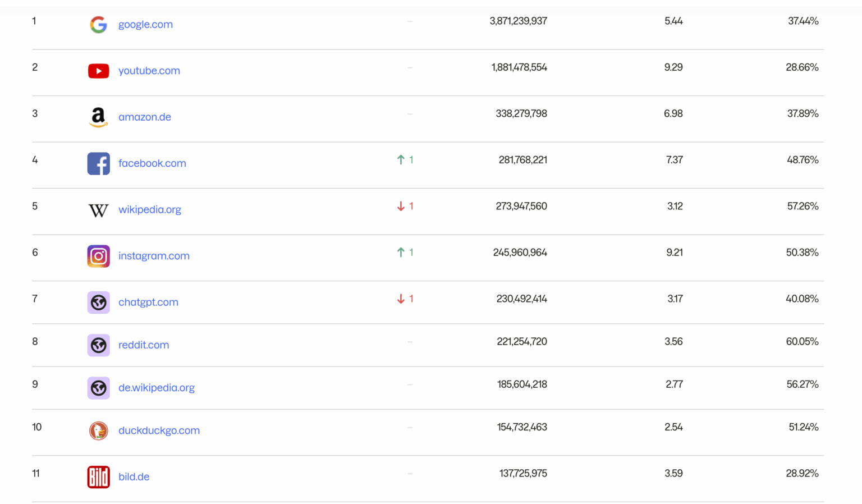The height and width of the screenshot is (504, 862).
Task: Click the Facebook logo icon
Action: click(98, 163)
